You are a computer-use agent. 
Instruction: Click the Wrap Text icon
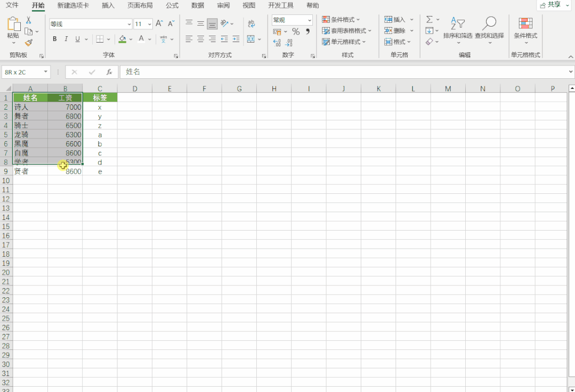(251, 24)
